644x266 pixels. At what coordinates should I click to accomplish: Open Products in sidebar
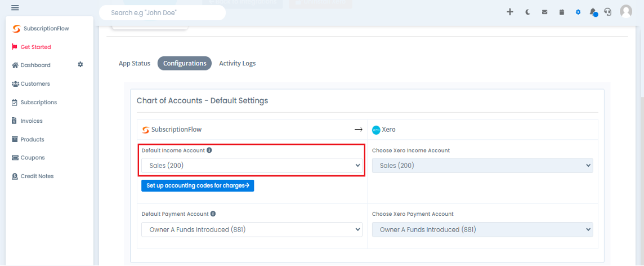(28, 139)
